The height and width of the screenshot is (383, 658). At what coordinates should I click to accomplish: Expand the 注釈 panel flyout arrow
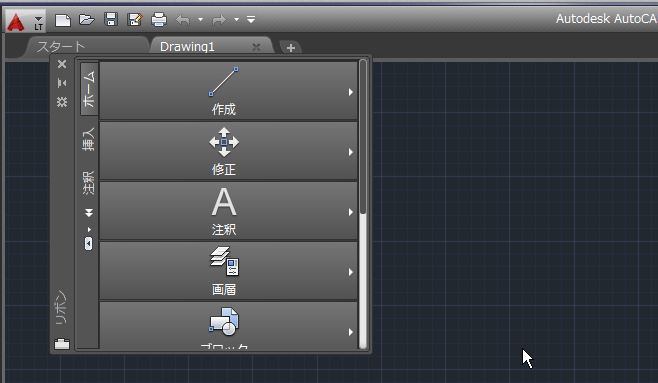(x=350, y=212)
